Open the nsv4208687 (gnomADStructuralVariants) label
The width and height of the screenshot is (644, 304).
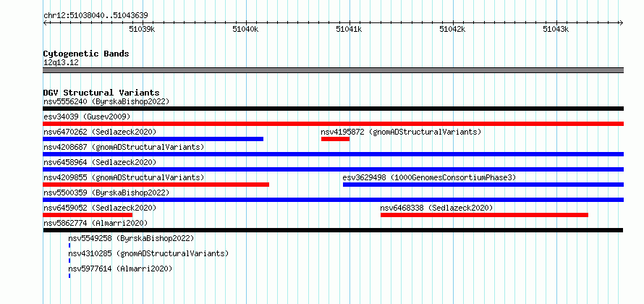124,147
